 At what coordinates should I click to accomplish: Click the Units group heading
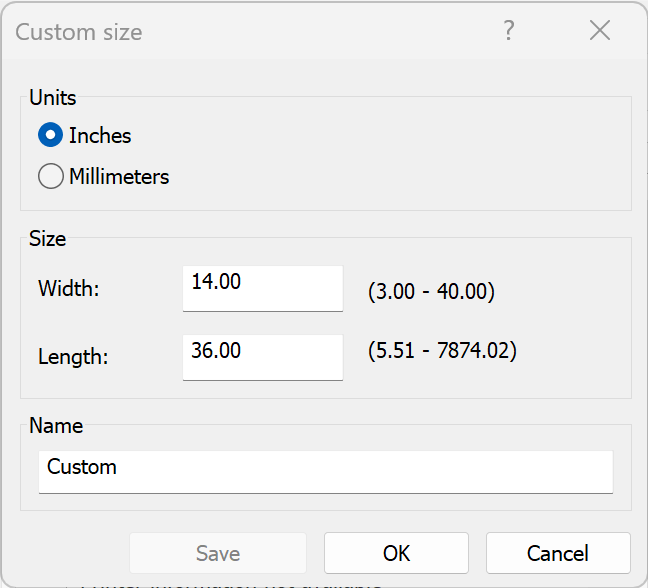pos(53,97)
